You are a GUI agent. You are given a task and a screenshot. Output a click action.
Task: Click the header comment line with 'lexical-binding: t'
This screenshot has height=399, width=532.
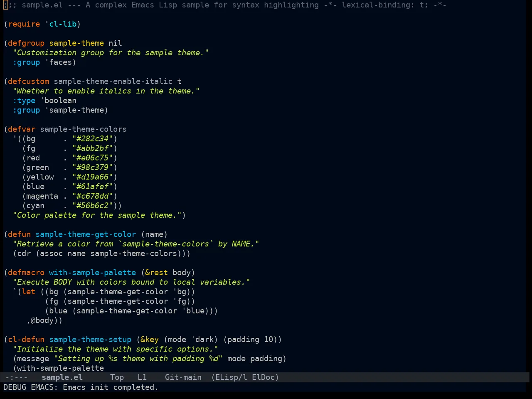tap(225, 5)
